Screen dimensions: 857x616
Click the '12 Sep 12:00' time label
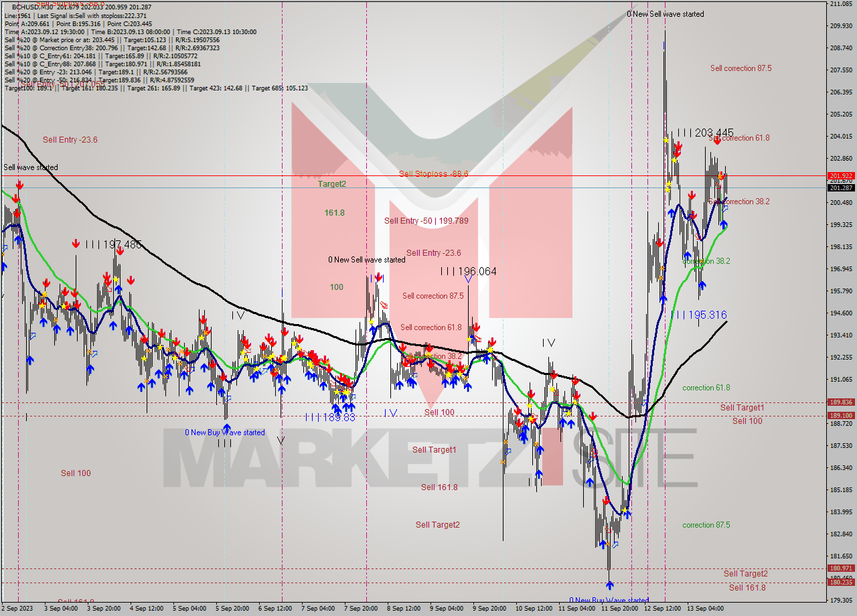662,609
